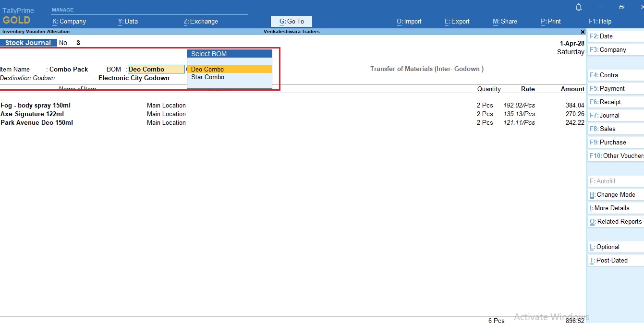Select Deo Combo in the Select BOM dropdown

[x=207, y=69]
